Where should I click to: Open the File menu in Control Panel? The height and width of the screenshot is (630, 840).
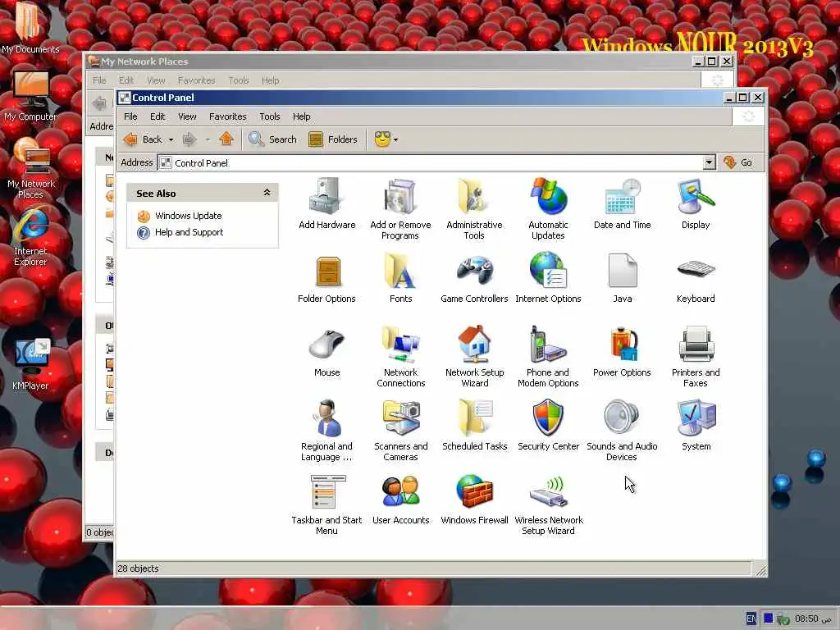[130, 116]
